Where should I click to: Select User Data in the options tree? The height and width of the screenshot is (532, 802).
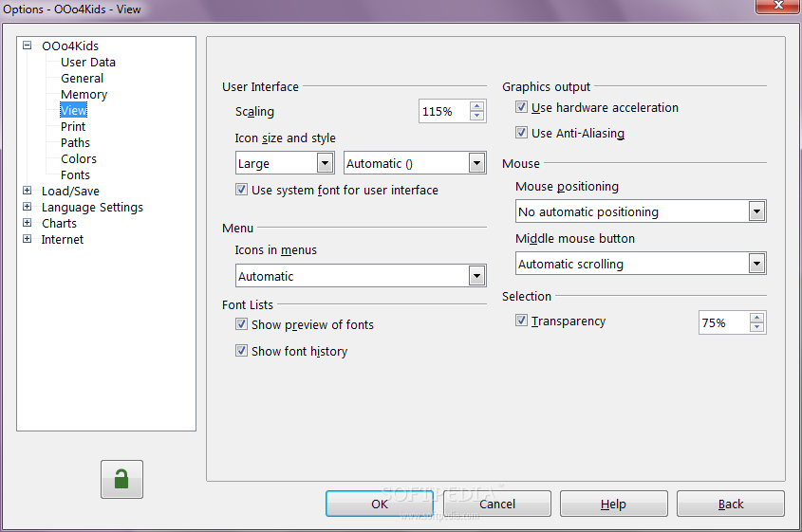pyautogui.click(x=88, y=63)
